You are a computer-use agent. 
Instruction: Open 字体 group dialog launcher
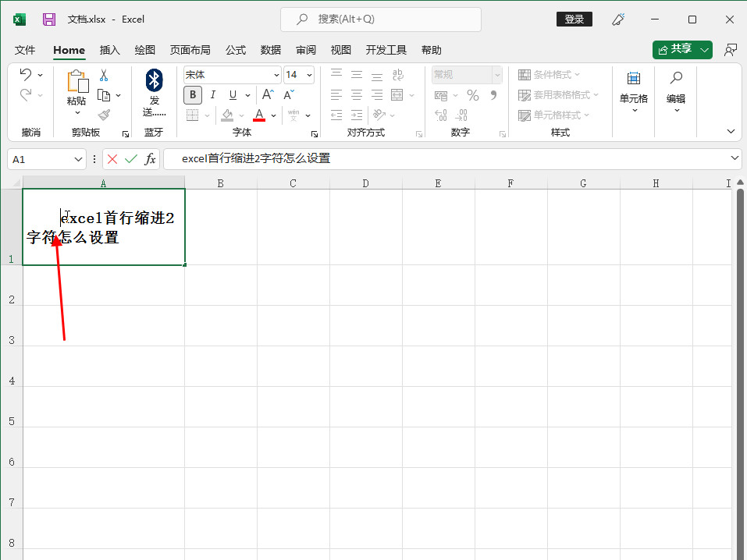click(315, 134)
